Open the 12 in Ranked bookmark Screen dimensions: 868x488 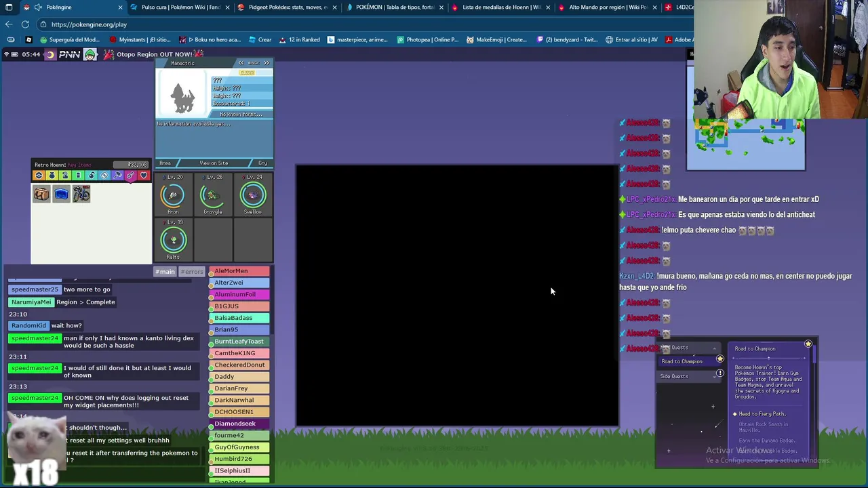(299, 39)
